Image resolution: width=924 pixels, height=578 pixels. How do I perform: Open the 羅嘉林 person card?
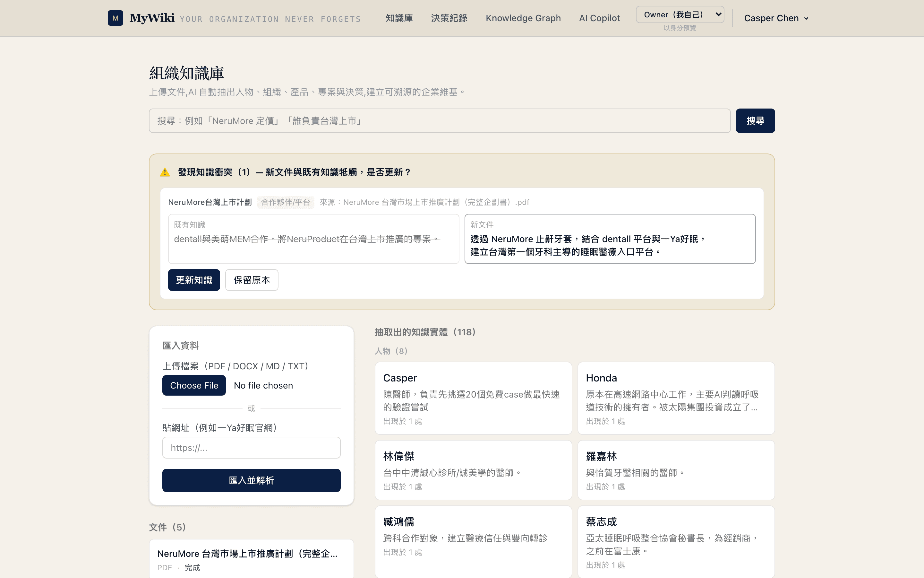[x=676, y=470]
